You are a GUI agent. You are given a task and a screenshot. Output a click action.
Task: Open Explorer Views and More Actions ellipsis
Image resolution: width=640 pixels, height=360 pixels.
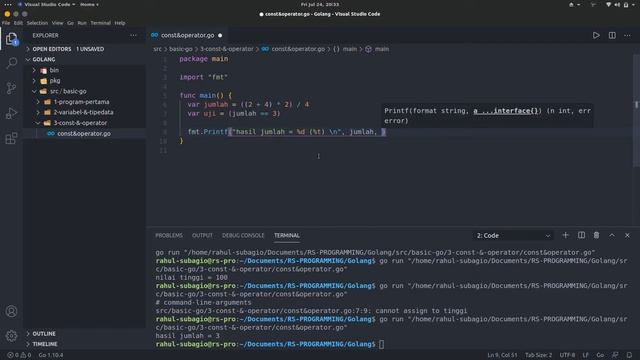coord(133,36)
